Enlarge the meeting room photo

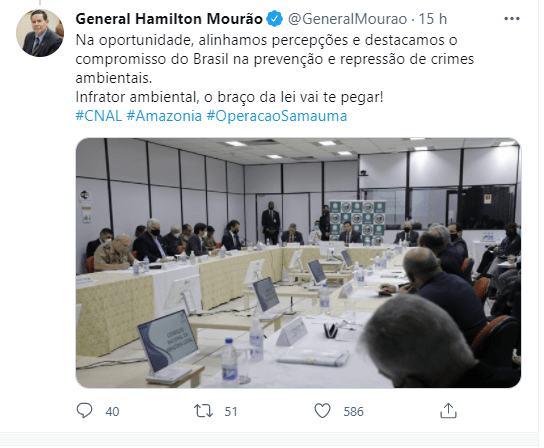coord(298,263)
